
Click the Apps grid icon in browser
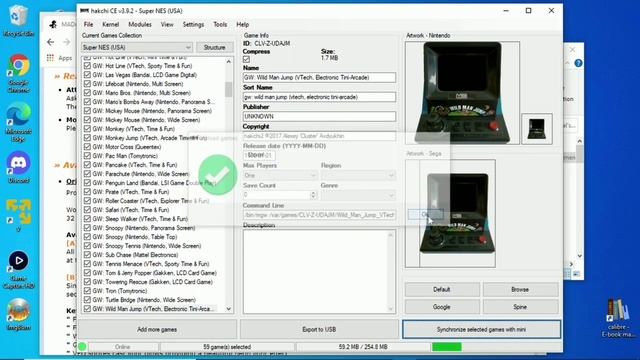point(50,58)
